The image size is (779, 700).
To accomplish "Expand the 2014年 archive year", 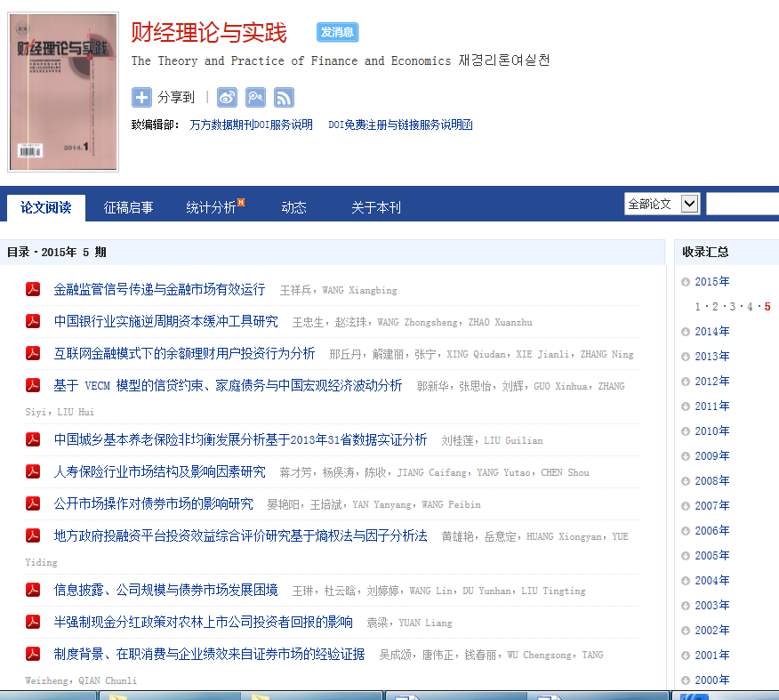I will click(x=711, y=332).
